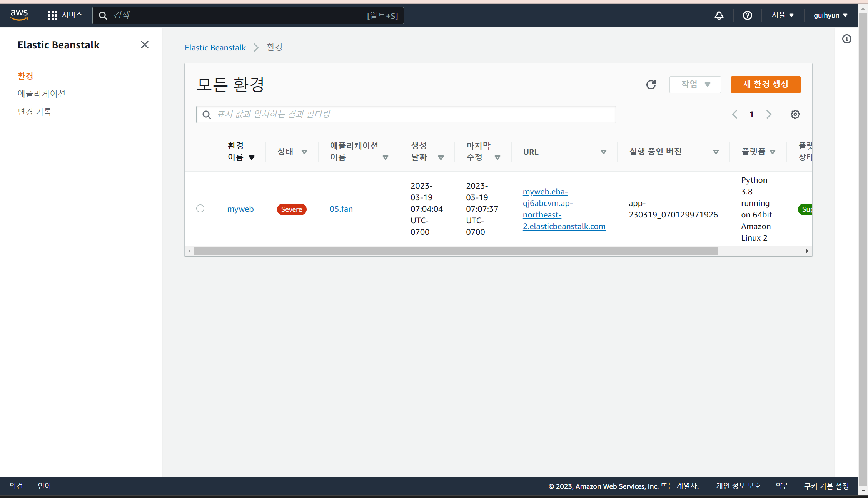The image size is (868, 498).
Task: Open the notifications bell icon
Action: [719, 15]
